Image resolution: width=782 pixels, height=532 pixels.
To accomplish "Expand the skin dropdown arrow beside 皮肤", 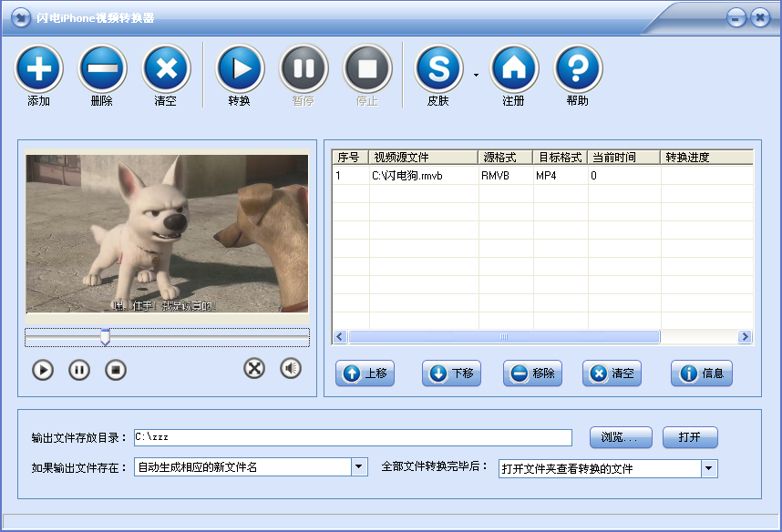I will (476, 75).
